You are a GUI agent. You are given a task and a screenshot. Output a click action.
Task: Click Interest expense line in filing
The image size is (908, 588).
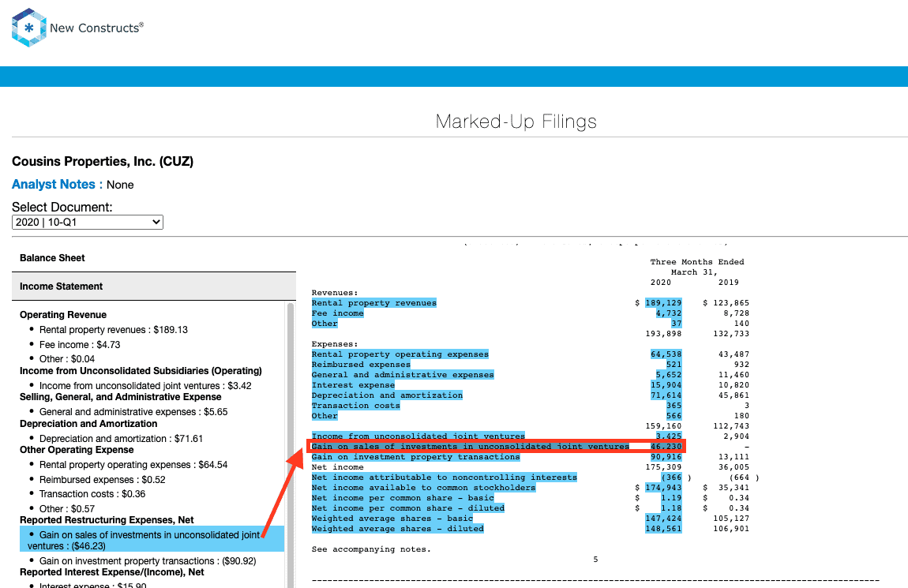click(x=353, y=385)
